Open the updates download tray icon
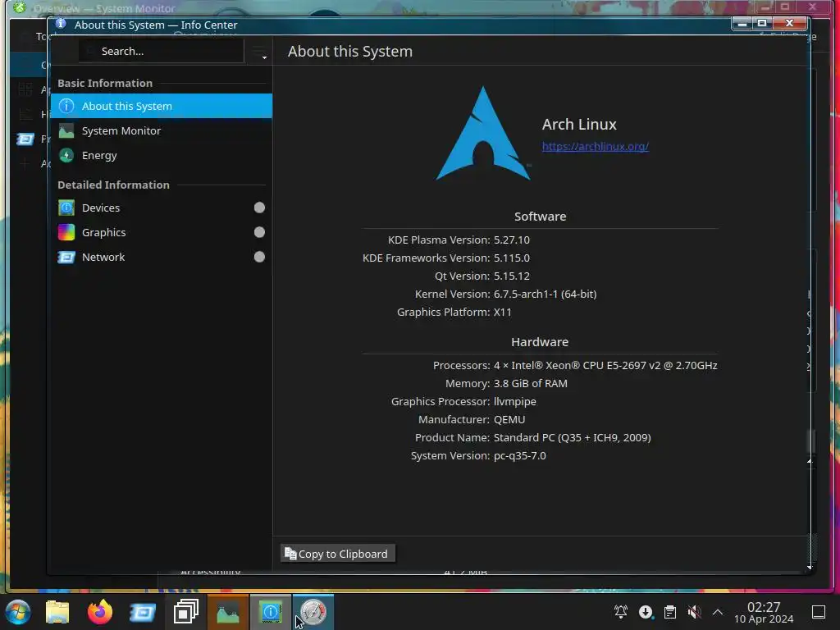This screenshot has width=840, height=630. point(646,612)
